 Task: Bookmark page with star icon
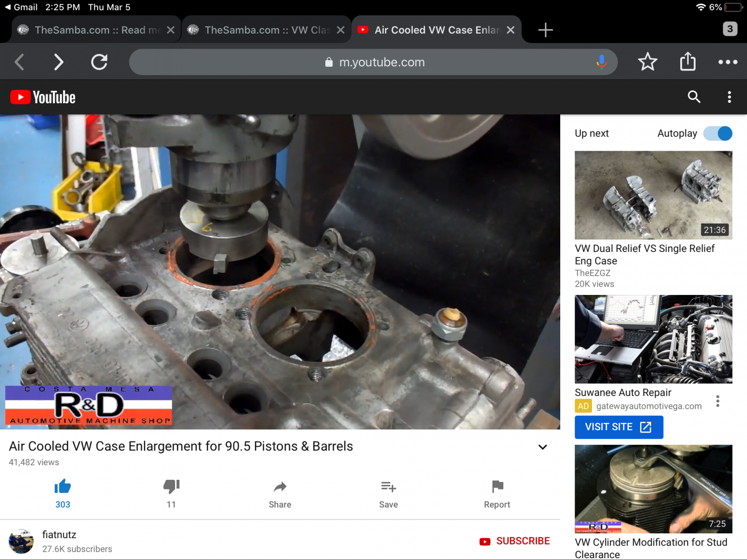[x=648, y=62]
